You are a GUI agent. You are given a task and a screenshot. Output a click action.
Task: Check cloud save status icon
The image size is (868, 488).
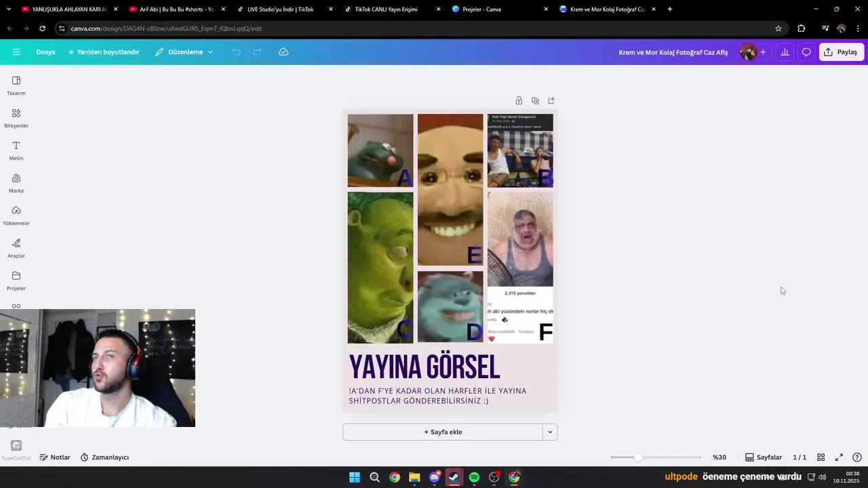(x=283, y=52)
